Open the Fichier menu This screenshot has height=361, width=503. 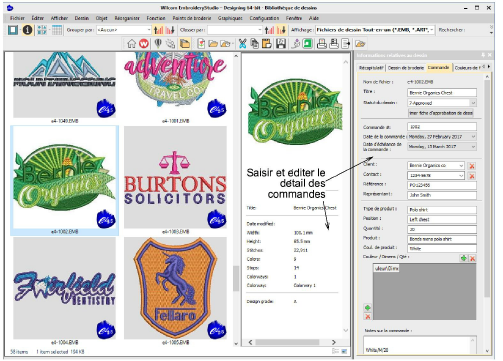point(17,18)
